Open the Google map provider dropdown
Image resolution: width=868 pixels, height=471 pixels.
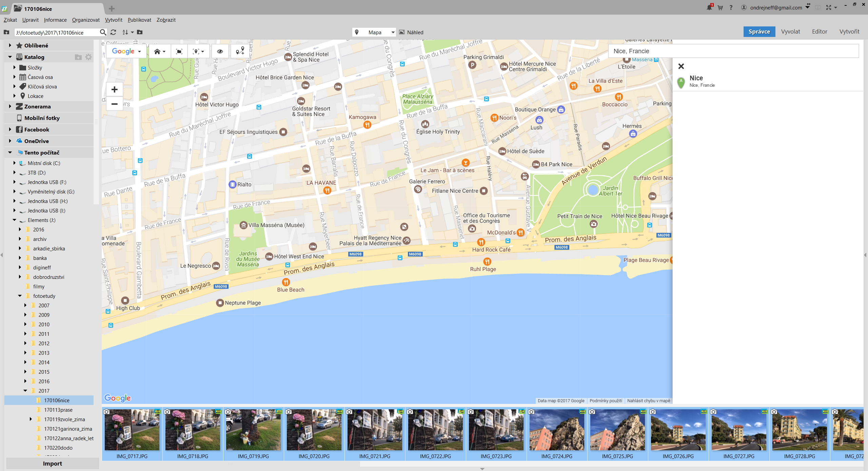click(126, 51)
